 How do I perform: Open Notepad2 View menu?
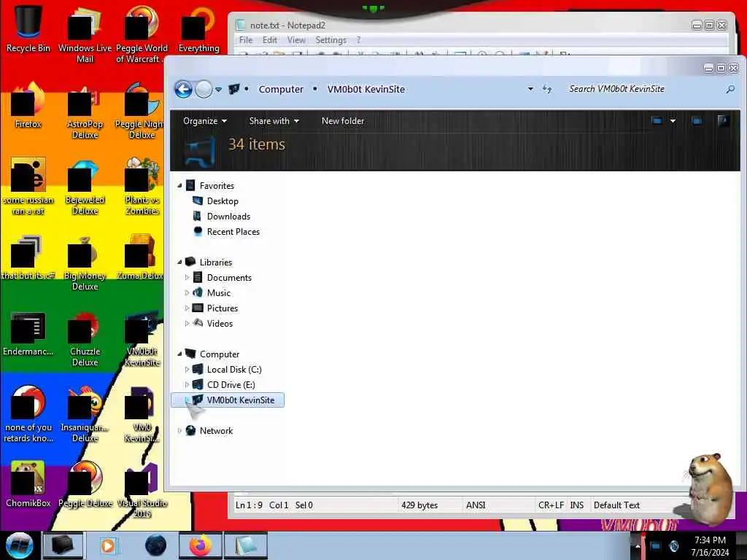click(296, 40)
